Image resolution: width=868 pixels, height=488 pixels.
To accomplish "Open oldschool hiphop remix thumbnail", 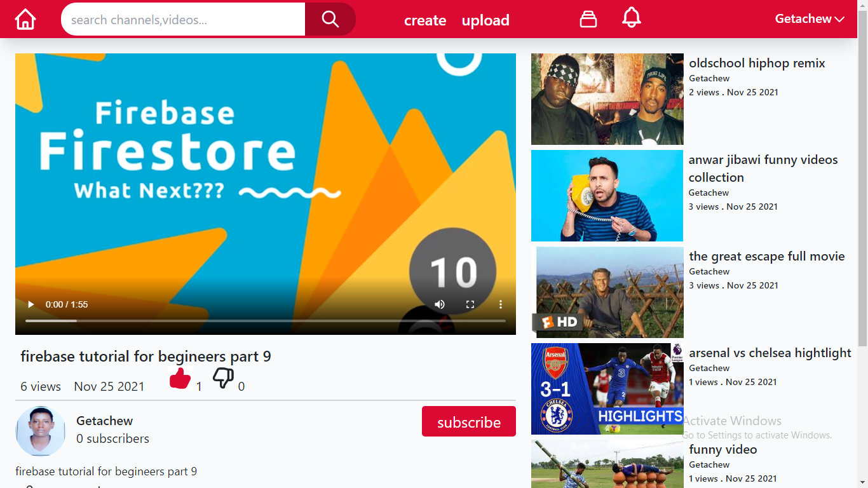I will pyautogui.click(x=607, y=99).
